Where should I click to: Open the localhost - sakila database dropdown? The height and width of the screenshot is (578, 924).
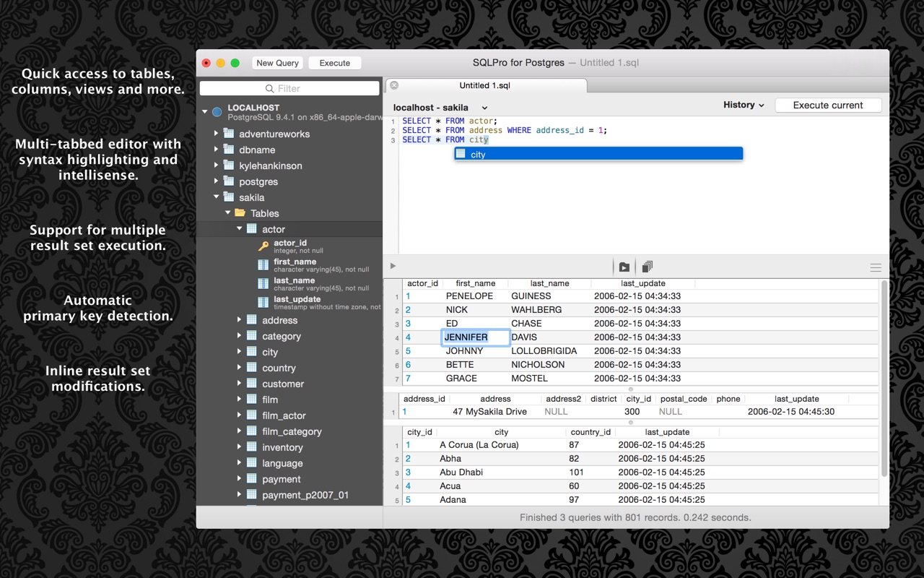pyautogui.click(x=440, y=108)
